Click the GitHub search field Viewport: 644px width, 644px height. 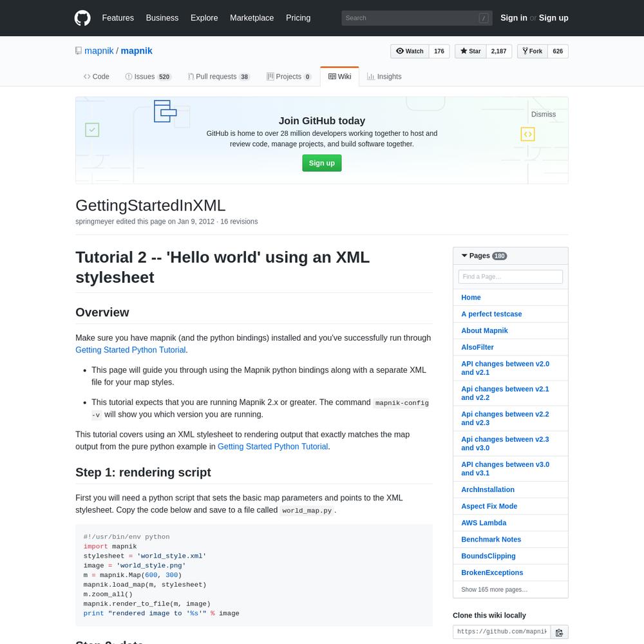tap(417, 18)
